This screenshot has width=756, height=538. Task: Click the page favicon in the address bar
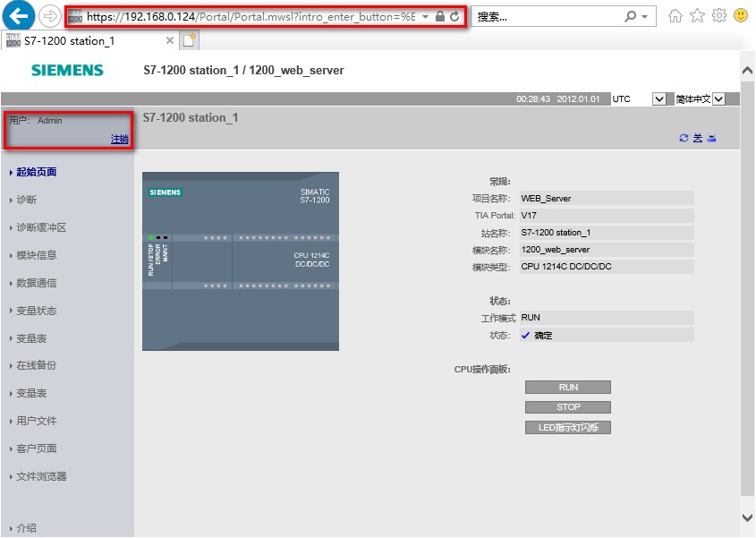[x=75, y=17]
